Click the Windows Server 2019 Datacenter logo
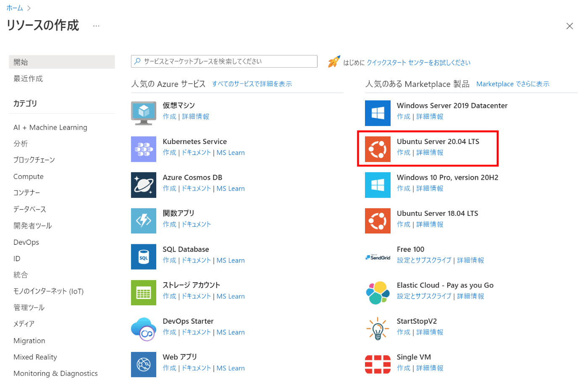The image size is (588, 383). [x=378, y=113]
